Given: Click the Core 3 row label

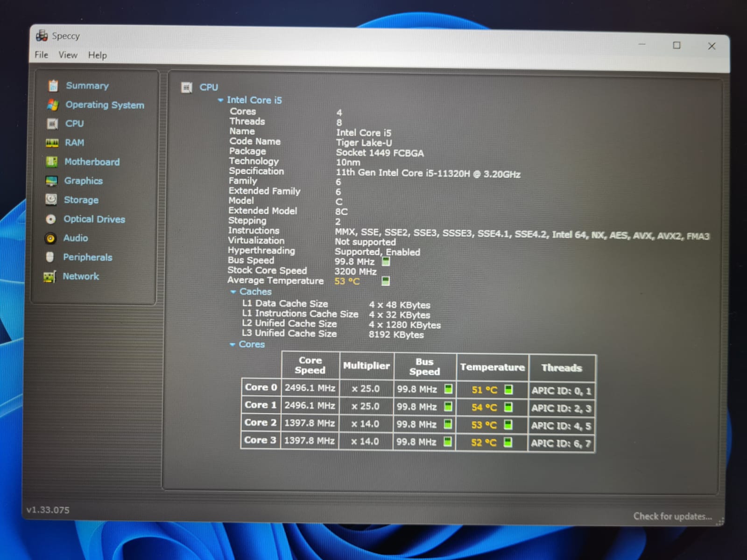Looking at the screenshot, I should 260,440.
